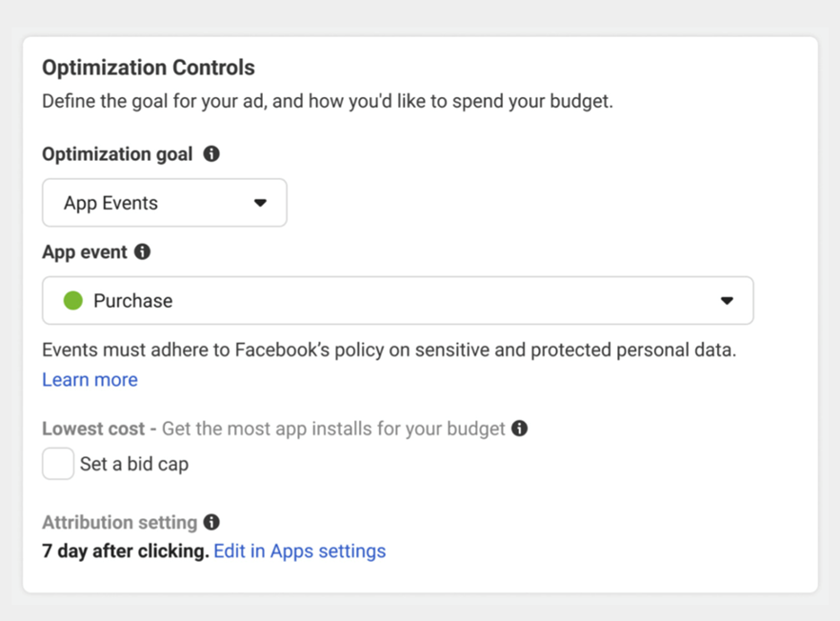
Task: Click the Facebook's policy notice text
Action: pos(390,350)
